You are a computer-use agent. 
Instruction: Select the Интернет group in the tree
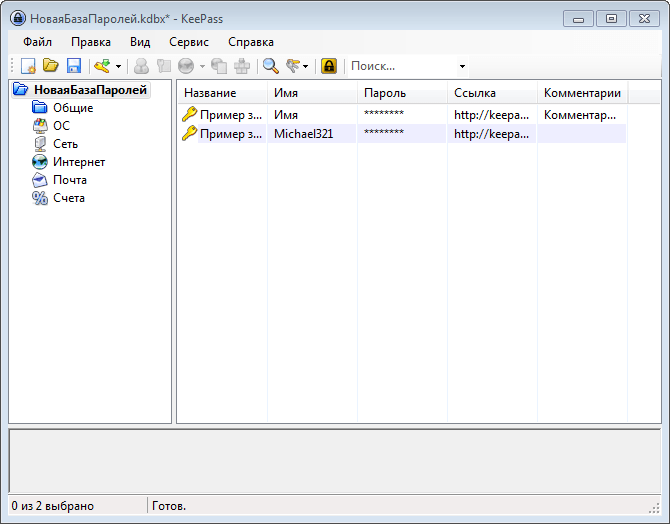[79, 162]
